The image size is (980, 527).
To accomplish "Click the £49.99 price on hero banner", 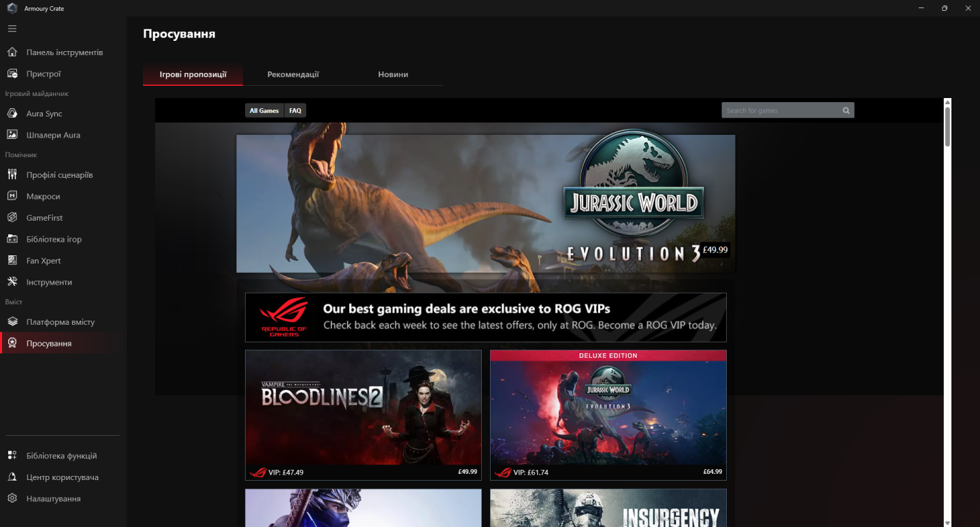I will coord(715,250).
